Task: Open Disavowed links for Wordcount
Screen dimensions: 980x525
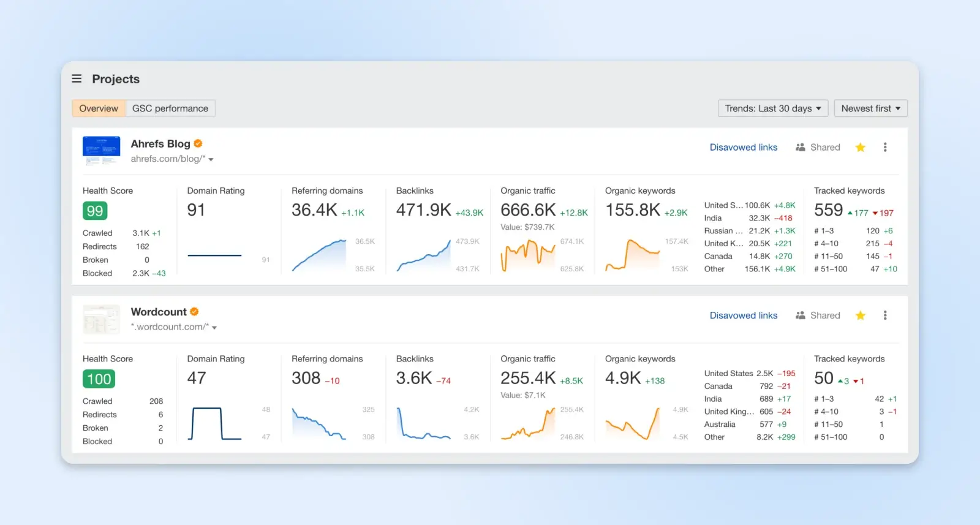Action: (743, 315)
